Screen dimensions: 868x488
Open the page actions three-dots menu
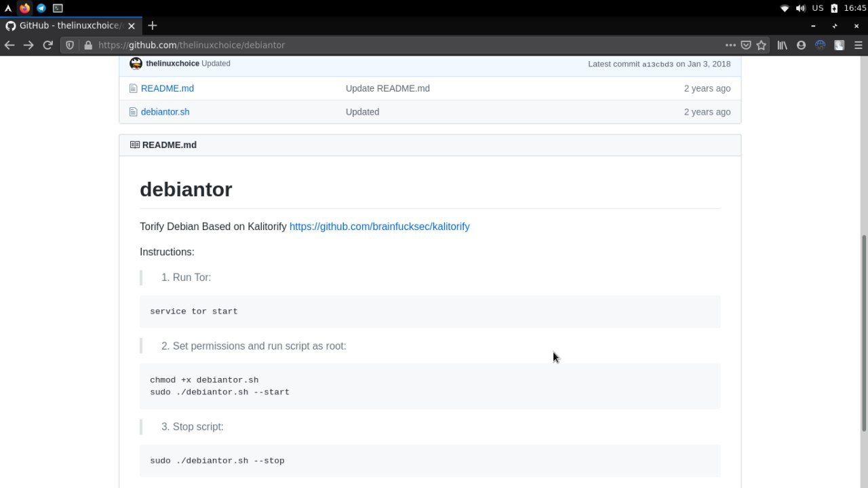coord(730,45)
